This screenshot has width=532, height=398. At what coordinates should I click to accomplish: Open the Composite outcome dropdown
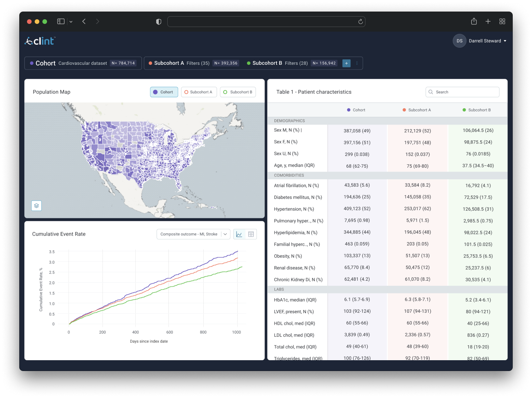pos(193,234)
